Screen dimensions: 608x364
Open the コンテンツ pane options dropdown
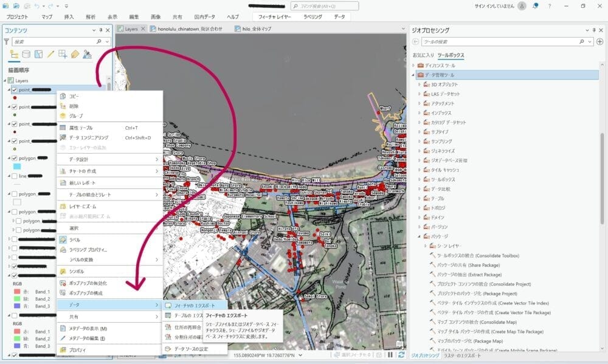coord(94,30)
